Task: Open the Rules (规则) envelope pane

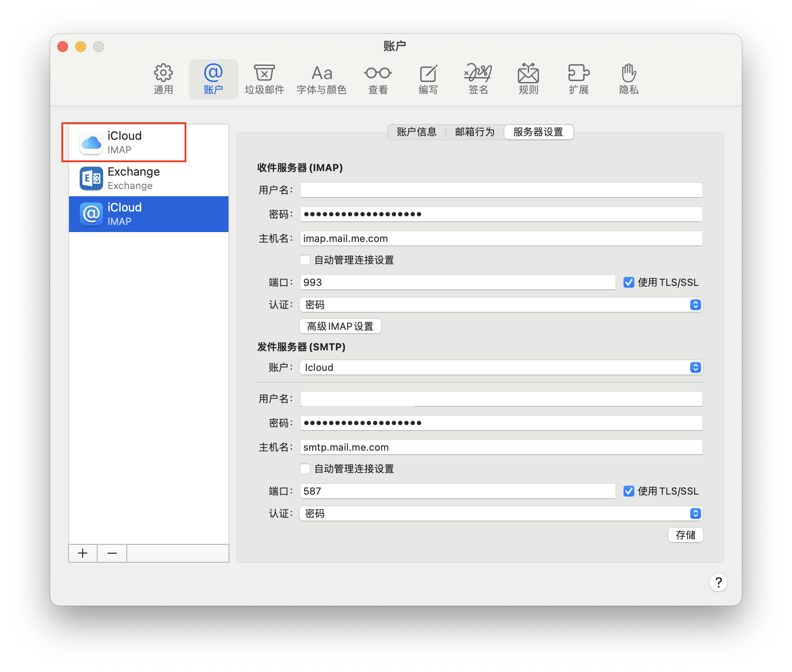Action: [x=528, y=79]
